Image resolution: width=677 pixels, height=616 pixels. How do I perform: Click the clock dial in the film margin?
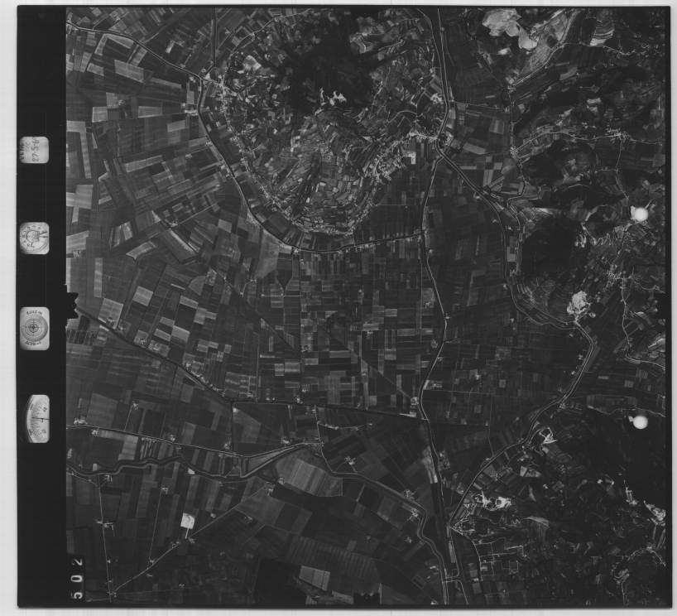click(35, 238)
